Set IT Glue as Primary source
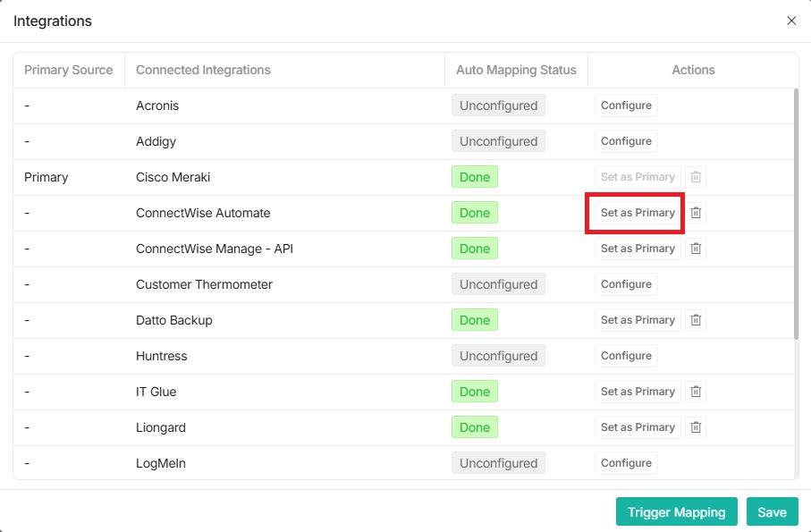The height and width of the screenshot is (532, 811). pyautogui.click(x=638, y=392)
